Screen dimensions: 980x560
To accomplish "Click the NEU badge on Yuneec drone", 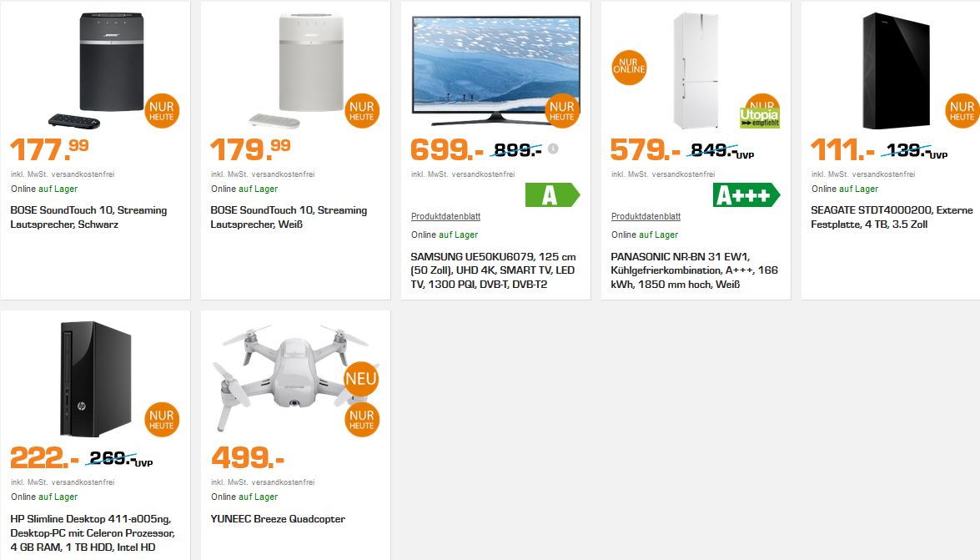I will click(x=361, y=379).
